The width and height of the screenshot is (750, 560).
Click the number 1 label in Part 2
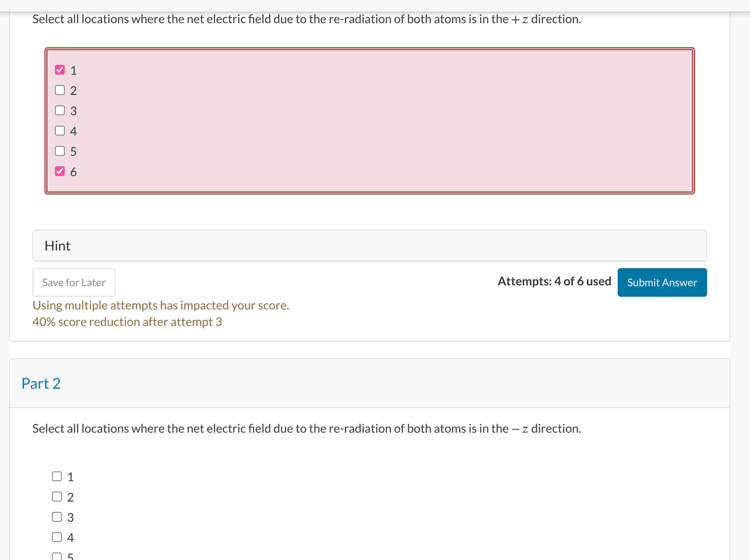(x=70, y=477)
